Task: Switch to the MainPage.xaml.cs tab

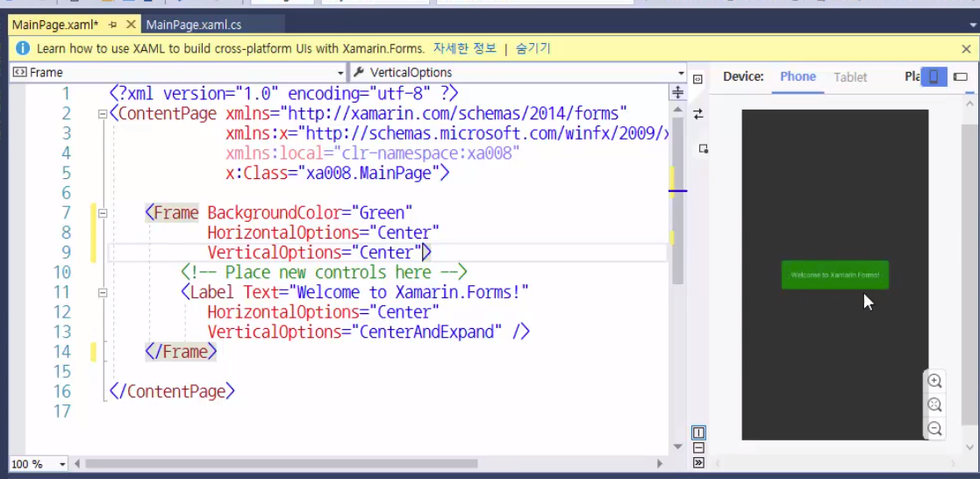Action: 193,25
